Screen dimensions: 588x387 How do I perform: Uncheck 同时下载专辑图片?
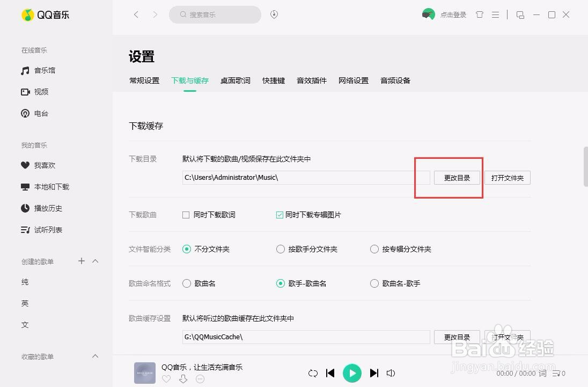pos(280,215)
